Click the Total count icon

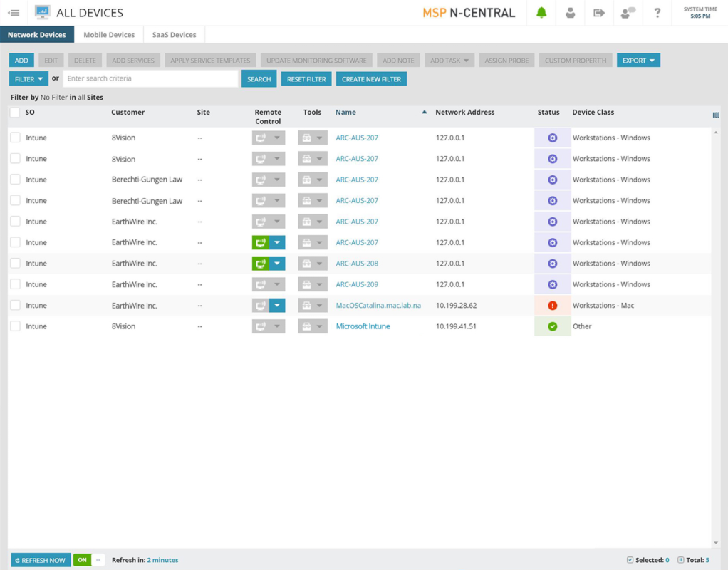[x=681, y=560]
